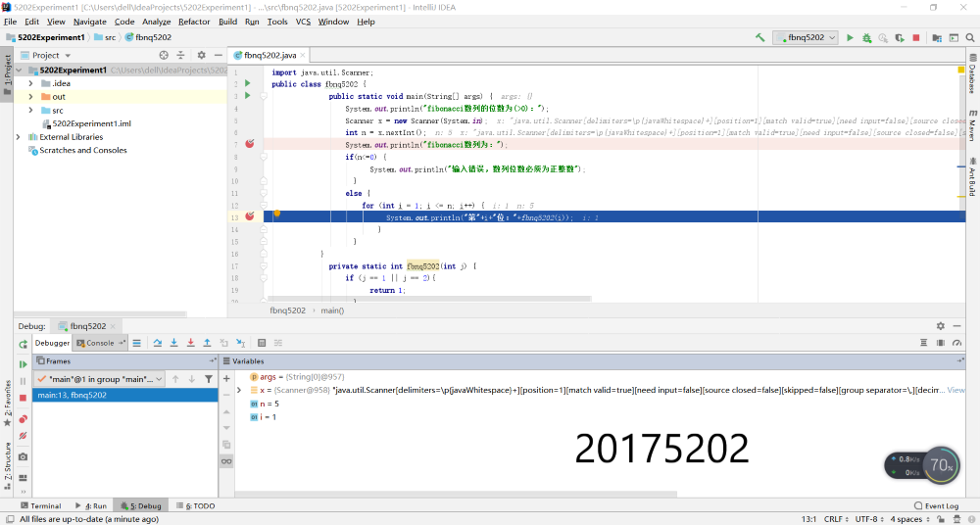The image size is (980, 525).
Task: Select 5202Experiment1.iml file
Action: (x=91, y=123)
